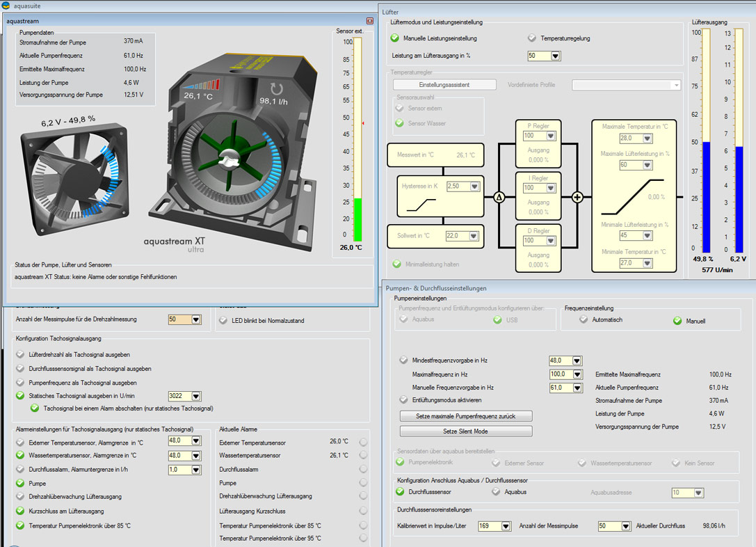Select Durchflusssensorsignal als Tachosignal ausgeben

point(19,368)
